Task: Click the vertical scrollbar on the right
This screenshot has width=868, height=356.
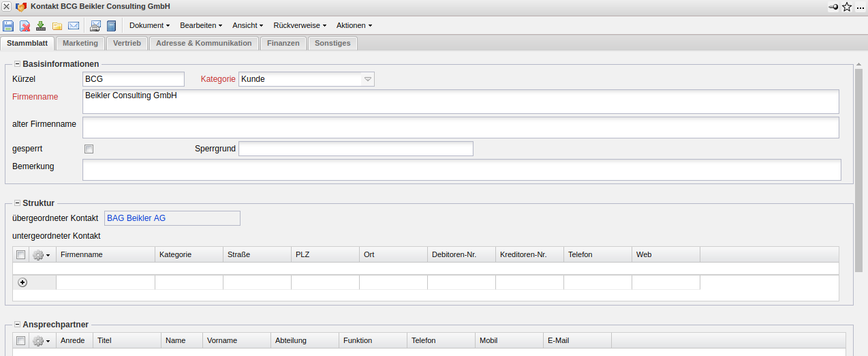Action: pos(859,170)
